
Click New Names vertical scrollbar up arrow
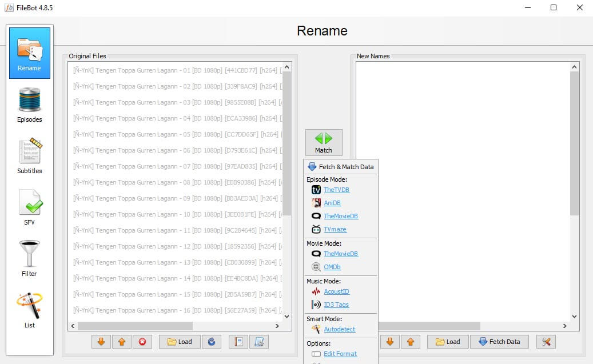click(575, 67)
